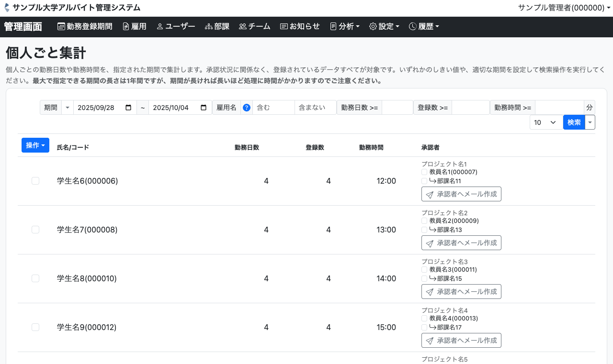613x364 pixels.
Task: Check the 教員名1(000007) approver checkbox
Action: pyautogui.click(x=424, y=172)
